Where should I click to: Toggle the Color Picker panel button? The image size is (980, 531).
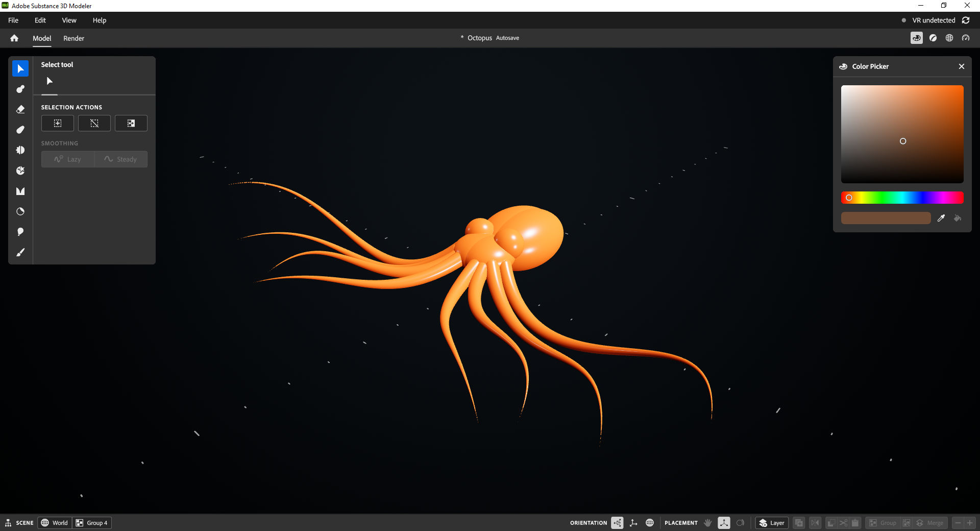[917, 38]
